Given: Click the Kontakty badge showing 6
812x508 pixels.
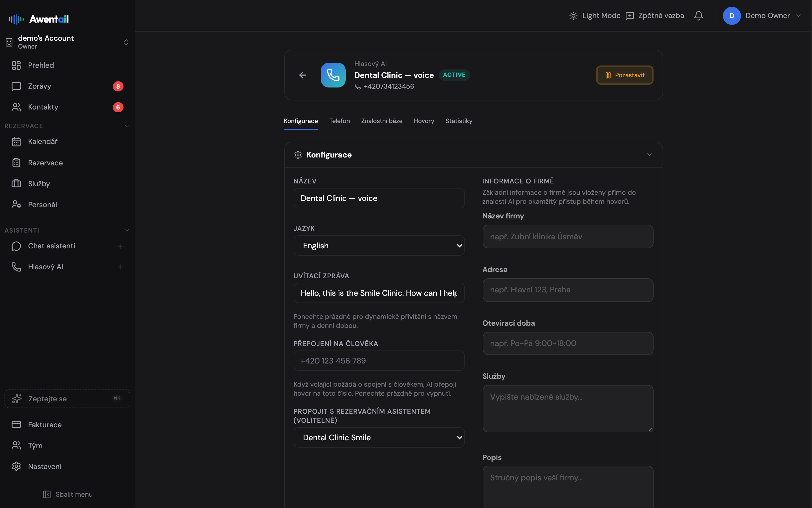Looking at the screenshot, I should pos(118,107).
